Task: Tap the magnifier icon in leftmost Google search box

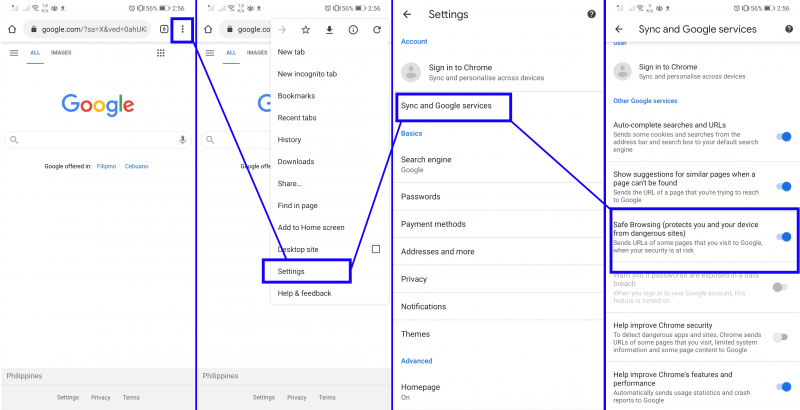Action: [x=14, y=140]
